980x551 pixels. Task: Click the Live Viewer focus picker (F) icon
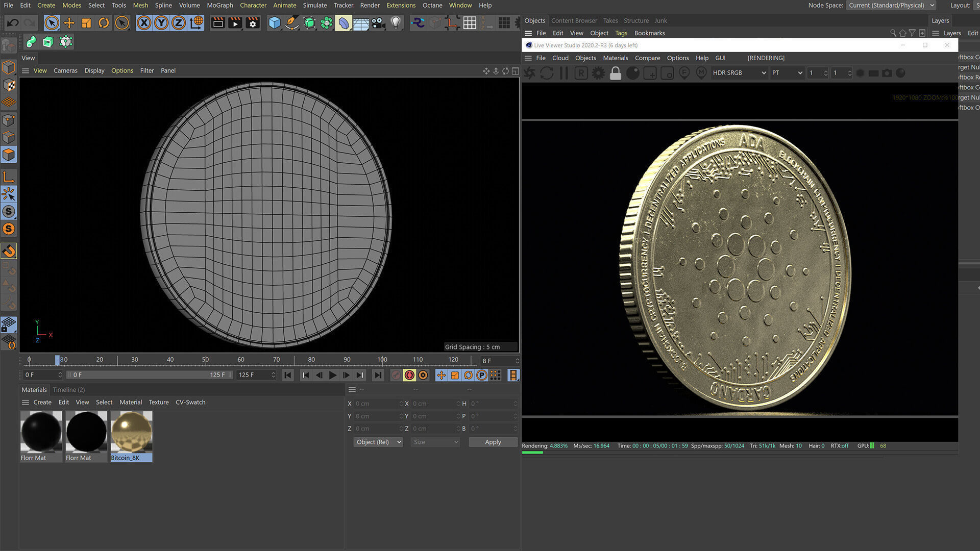pyautogui.click(x=684, y=73)
